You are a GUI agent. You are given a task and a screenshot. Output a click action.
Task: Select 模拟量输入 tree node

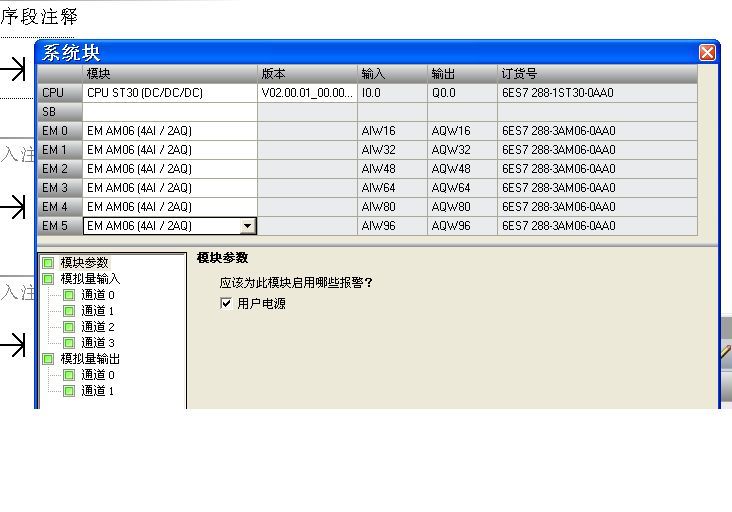[x=90, y=279]
